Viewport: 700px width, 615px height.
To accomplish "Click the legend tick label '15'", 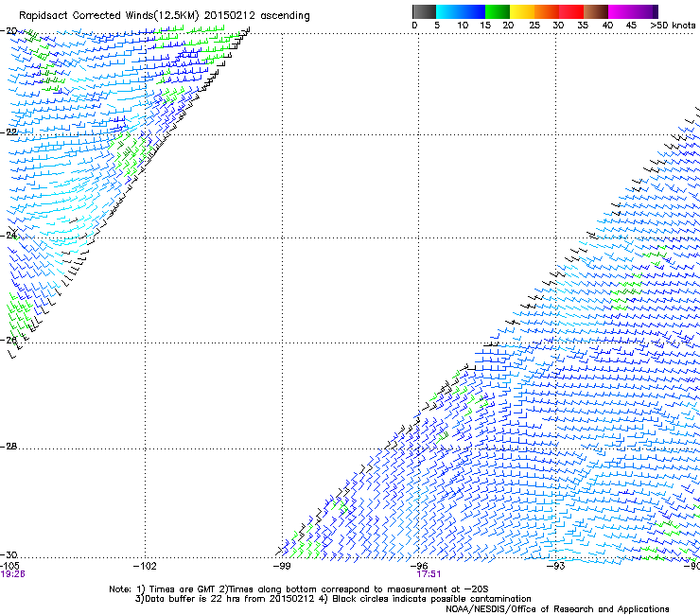I will [x=485, y=26].
